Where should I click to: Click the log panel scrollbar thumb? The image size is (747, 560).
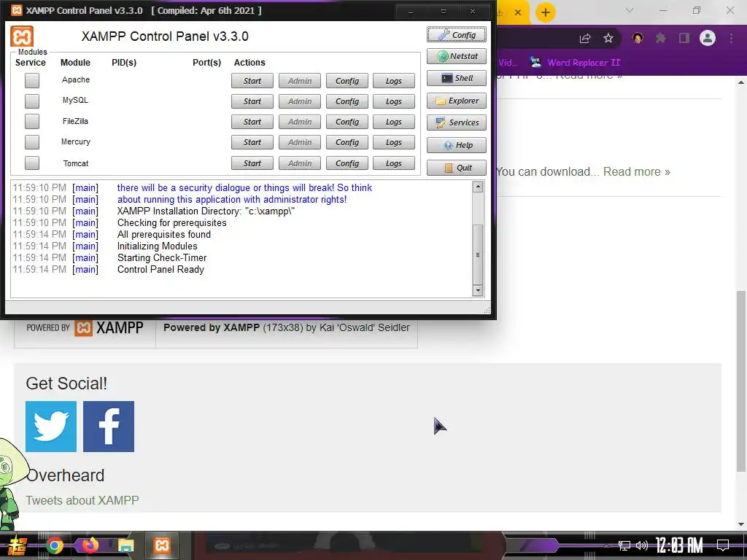478,254
